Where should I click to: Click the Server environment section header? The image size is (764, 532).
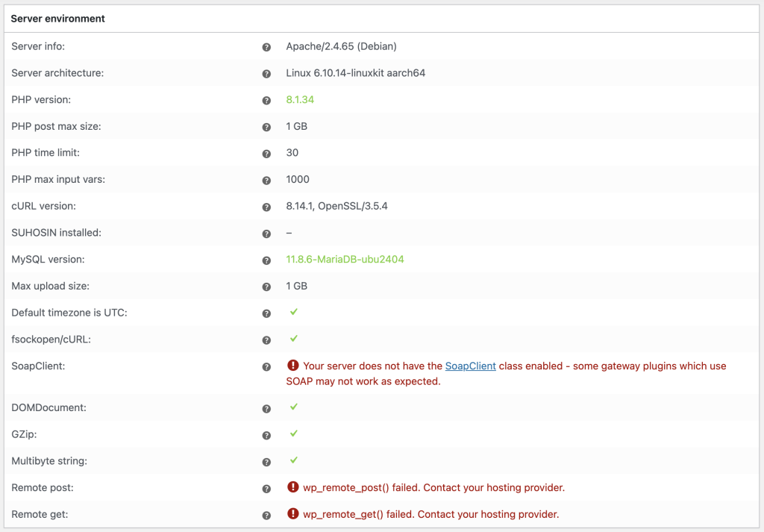(58, 19)
